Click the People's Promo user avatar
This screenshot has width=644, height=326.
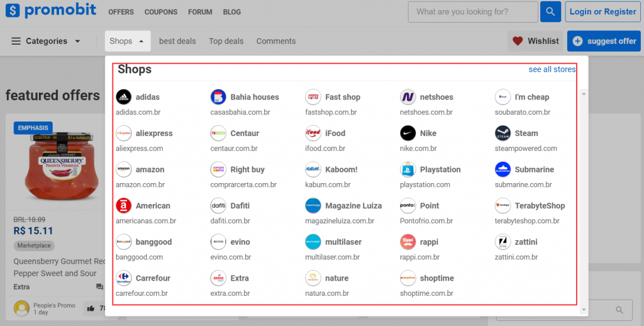pos(21,308)
